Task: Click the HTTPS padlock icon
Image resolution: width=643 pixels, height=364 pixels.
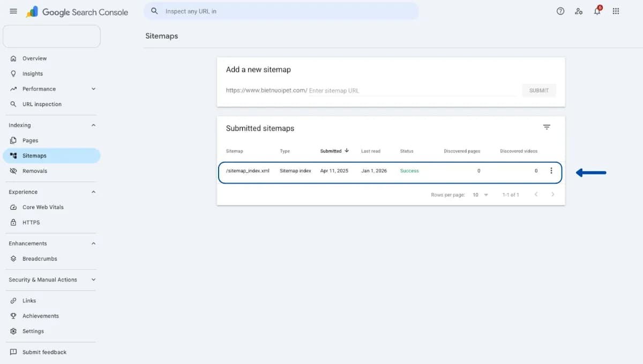Action: [x=13, y=222]
